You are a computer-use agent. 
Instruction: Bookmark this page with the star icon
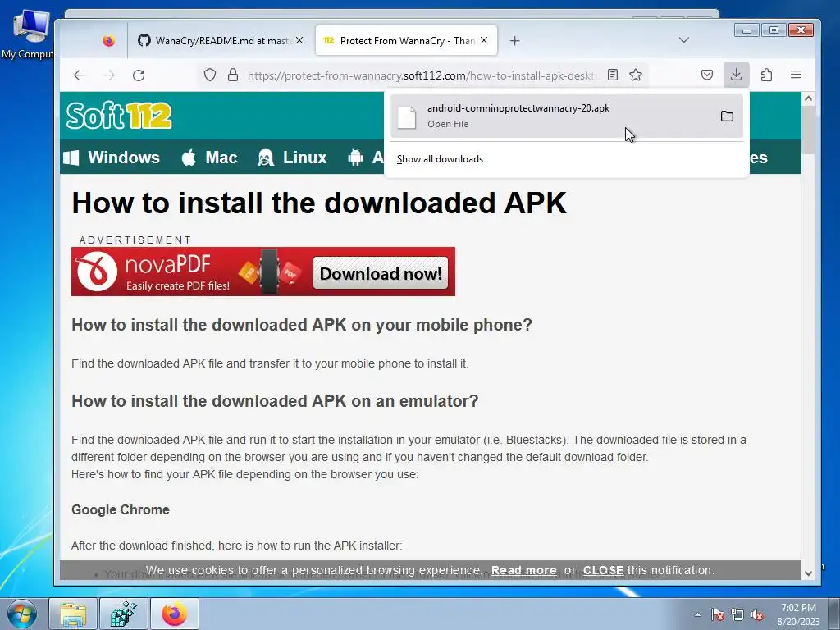[x=636, y=75]
